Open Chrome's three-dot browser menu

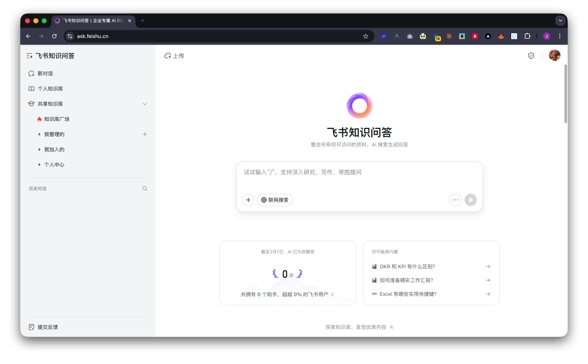coord(560,36)
